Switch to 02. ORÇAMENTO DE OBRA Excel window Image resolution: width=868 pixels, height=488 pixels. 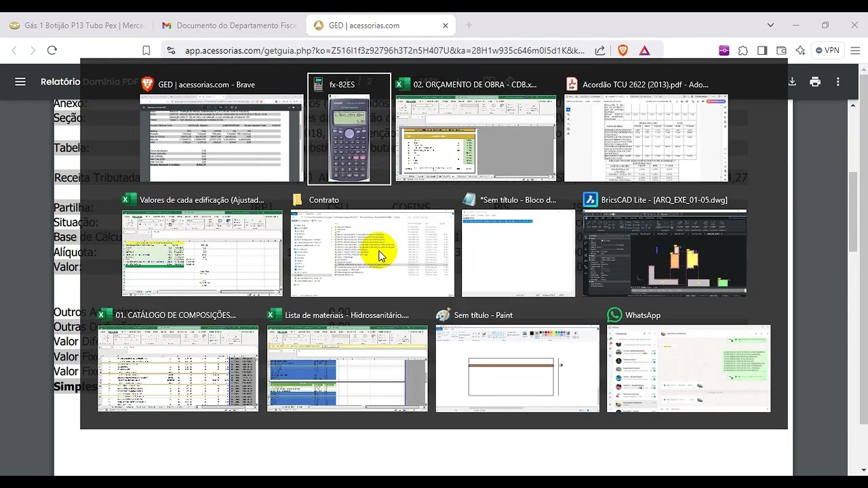(x=476, y=128)
